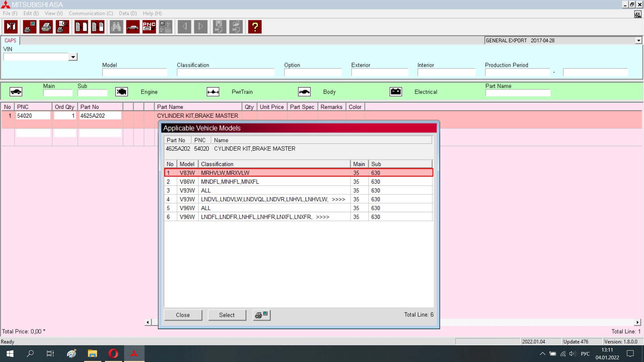This screenshot has width=644, height=362.
Task: Select the Engine category icon
Action: pyautogui.click(x=121, y=92)
